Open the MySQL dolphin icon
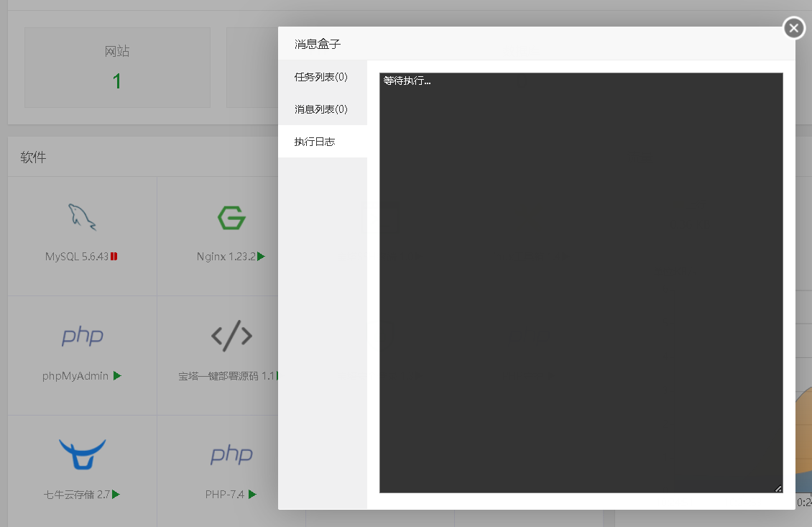This screenshot has width=812, height=527. [83, 217]
